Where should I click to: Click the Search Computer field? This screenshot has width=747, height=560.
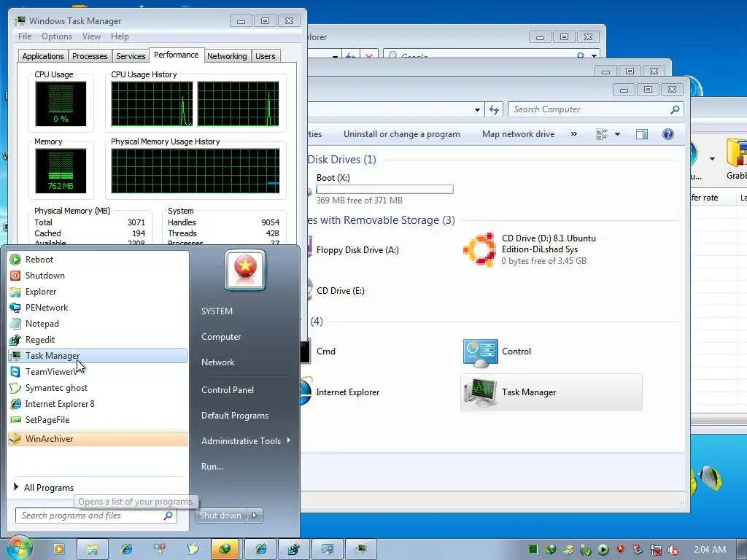click(x=595, y=109)
